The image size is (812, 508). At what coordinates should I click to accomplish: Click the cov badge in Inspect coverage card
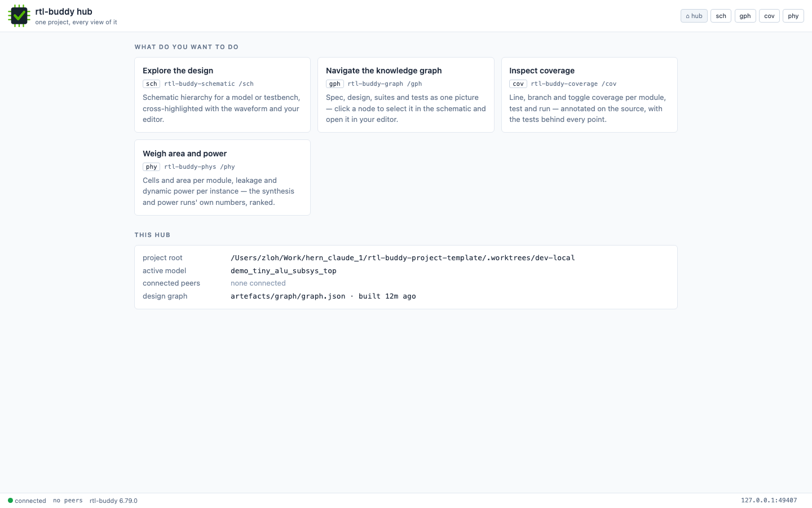pos(518,84)
